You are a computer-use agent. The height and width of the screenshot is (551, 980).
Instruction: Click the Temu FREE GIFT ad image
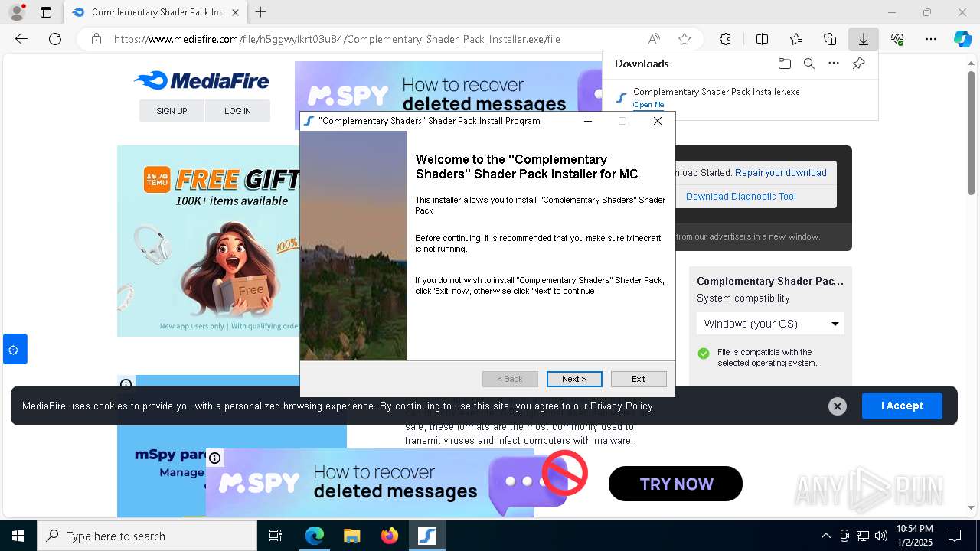point(207,241)
